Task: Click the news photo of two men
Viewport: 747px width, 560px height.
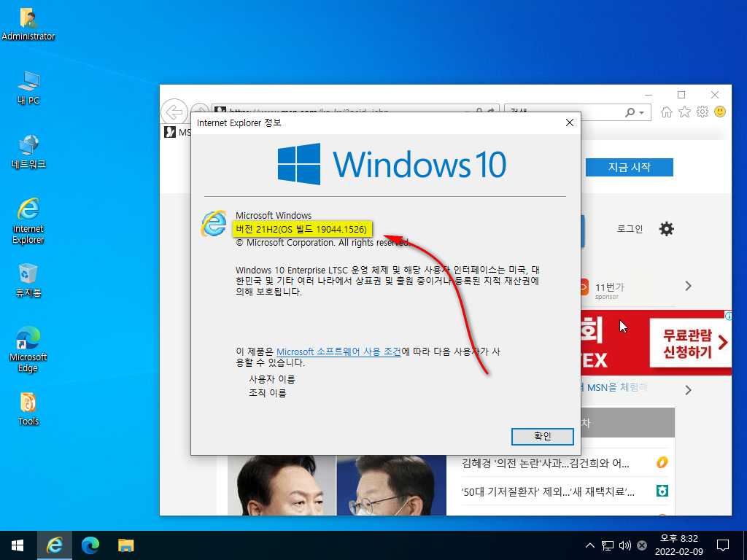Action: point(337,485)
